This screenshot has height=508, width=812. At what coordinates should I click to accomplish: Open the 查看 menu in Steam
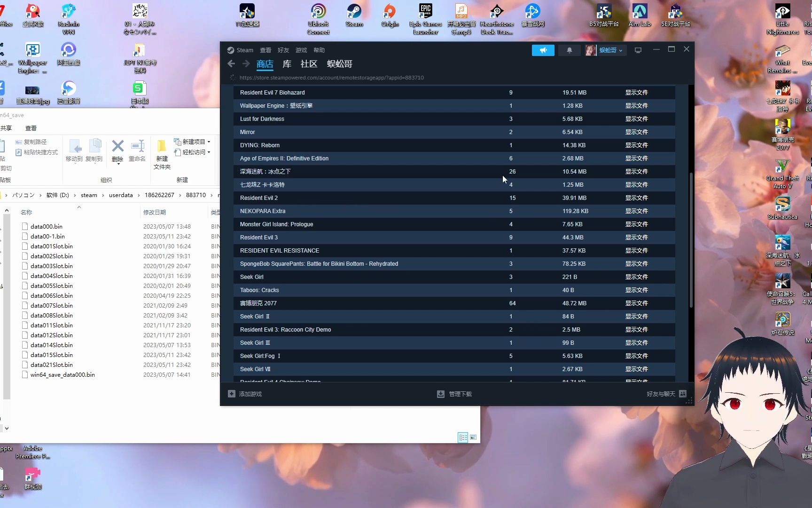(265, 50)
